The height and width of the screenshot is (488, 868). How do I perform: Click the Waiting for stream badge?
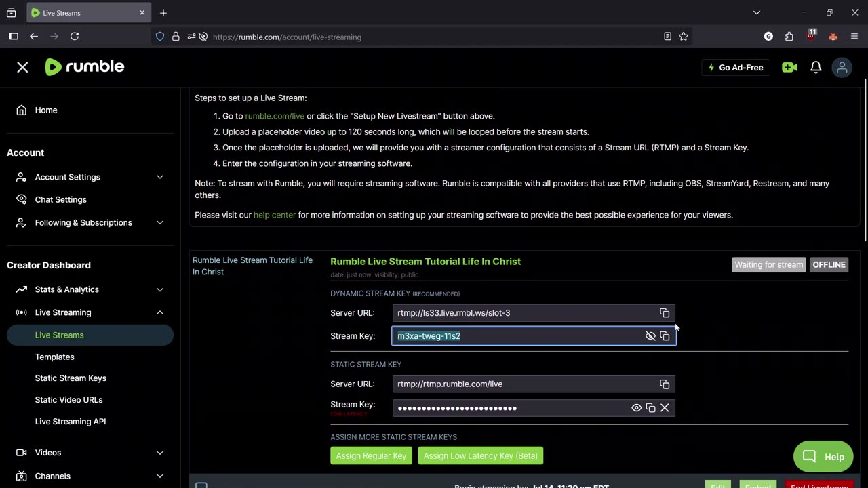coord(769,264)
